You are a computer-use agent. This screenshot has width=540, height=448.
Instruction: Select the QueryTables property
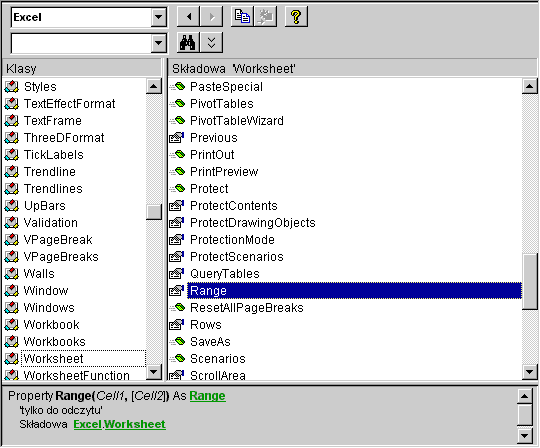[225, 274]
